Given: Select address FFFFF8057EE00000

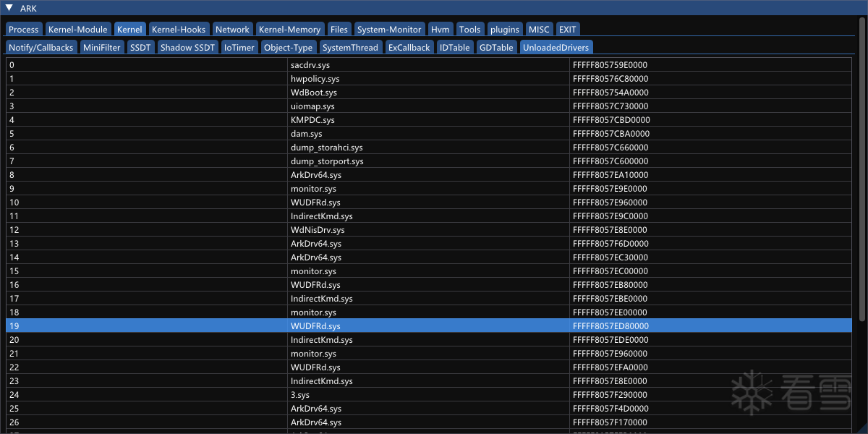Looking at the screenshot, I should [610, 312].
